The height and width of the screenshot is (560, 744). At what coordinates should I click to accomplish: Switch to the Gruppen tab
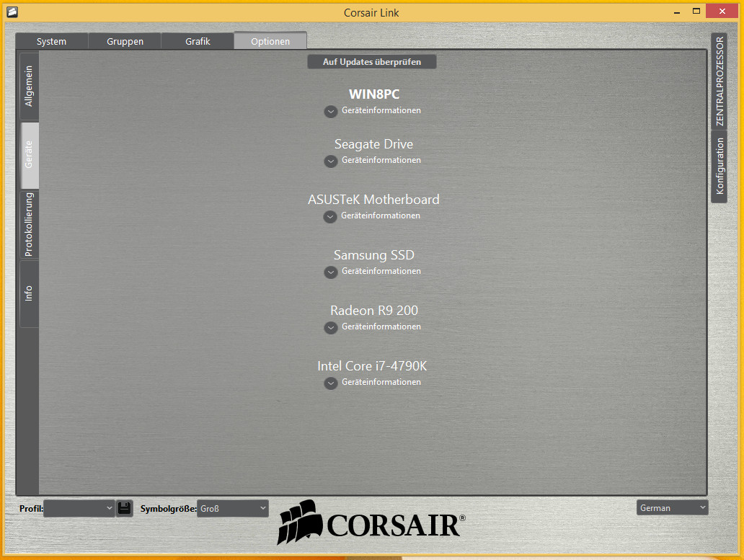click(125, 41)
